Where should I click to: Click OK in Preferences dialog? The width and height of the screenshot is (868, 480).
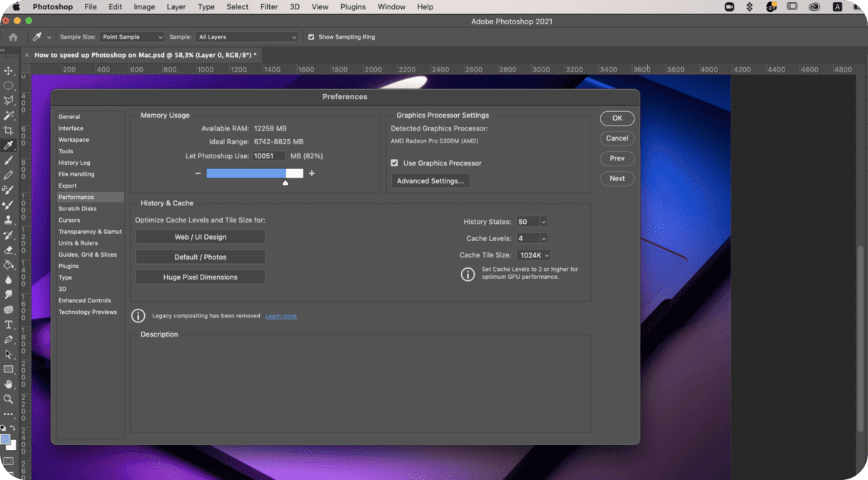[x=617, y=118]
